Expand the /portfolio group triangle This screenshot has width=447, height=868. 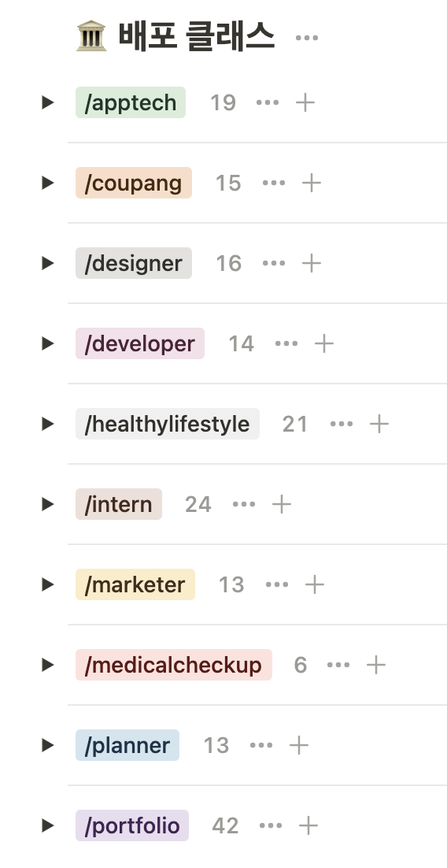[x=47, y=826]
